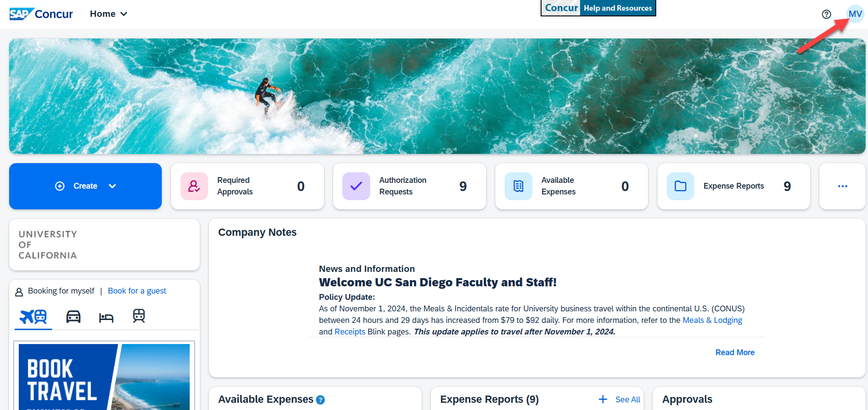Expand the more options ellipsis tile

(842, 186)
